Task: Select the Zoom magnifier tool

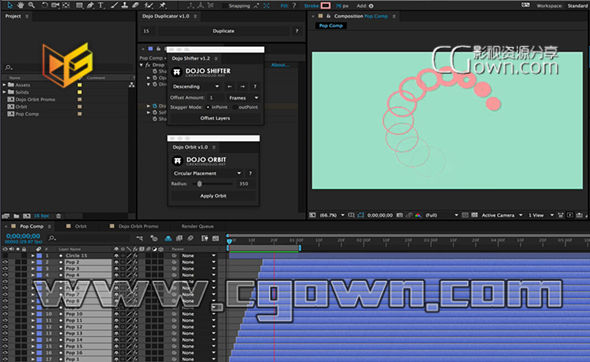Action: tap(31, 5)
